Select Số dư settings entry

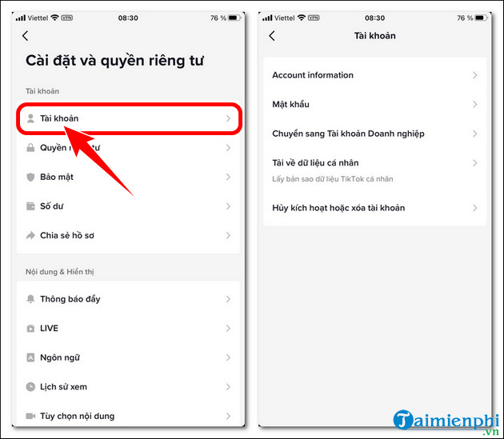(129, 206)
